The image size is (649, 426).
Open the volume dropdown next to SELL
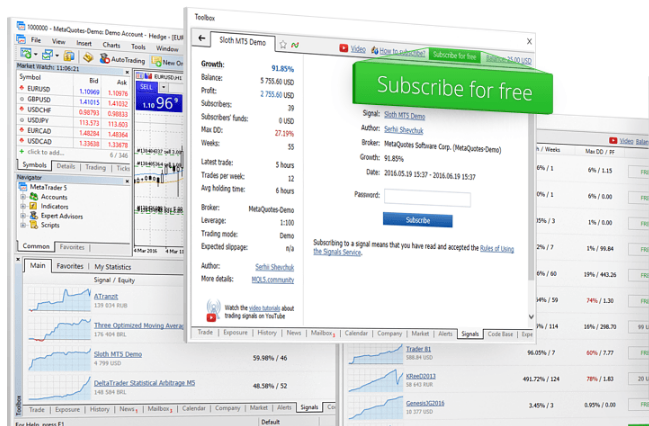(x=164, y=87)
